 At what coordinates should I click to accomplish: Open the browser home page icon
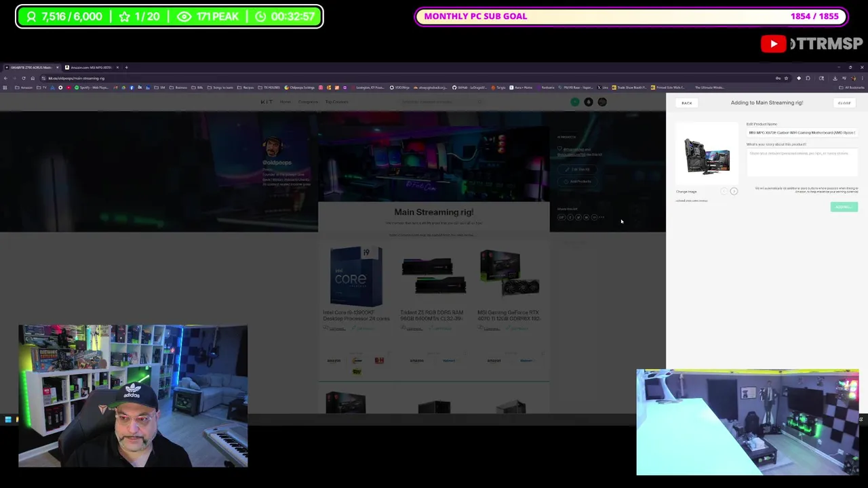[33, 78]
